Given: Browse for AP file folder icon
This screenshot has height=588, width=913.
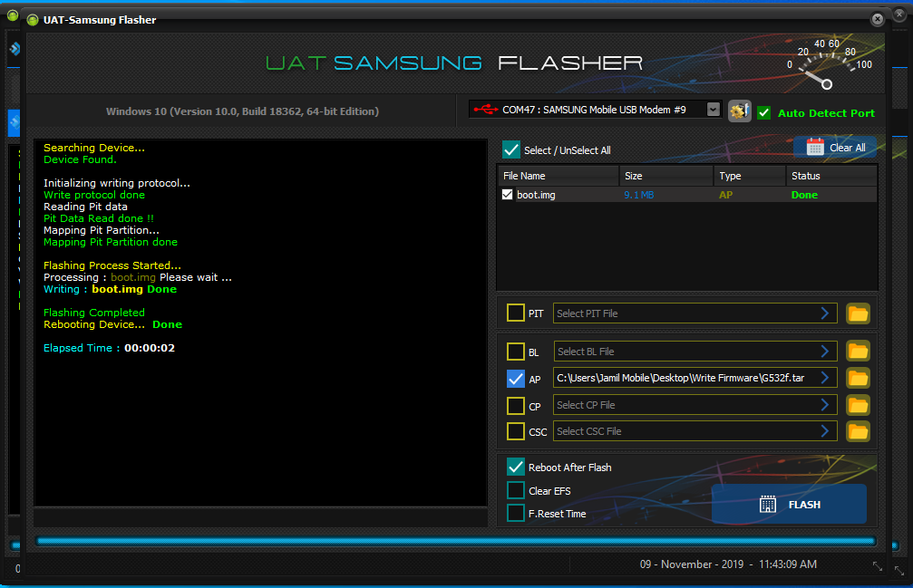Looking at the screenshot, I should tap(858, 378).
